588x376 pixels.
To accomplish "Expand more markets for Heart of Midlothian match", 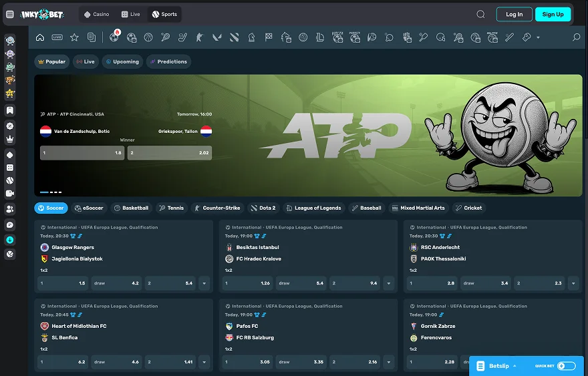I will [x=204, y=362].
